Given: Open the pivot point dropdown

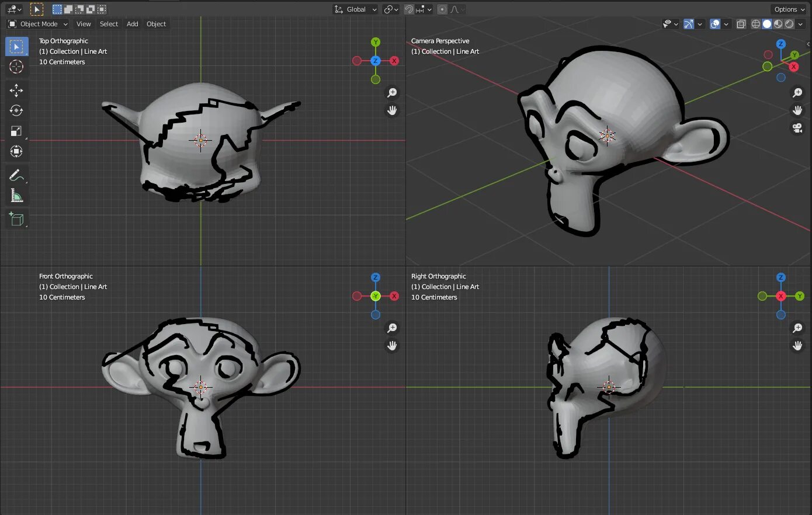Looking at the screenshot, I should 391,9.
